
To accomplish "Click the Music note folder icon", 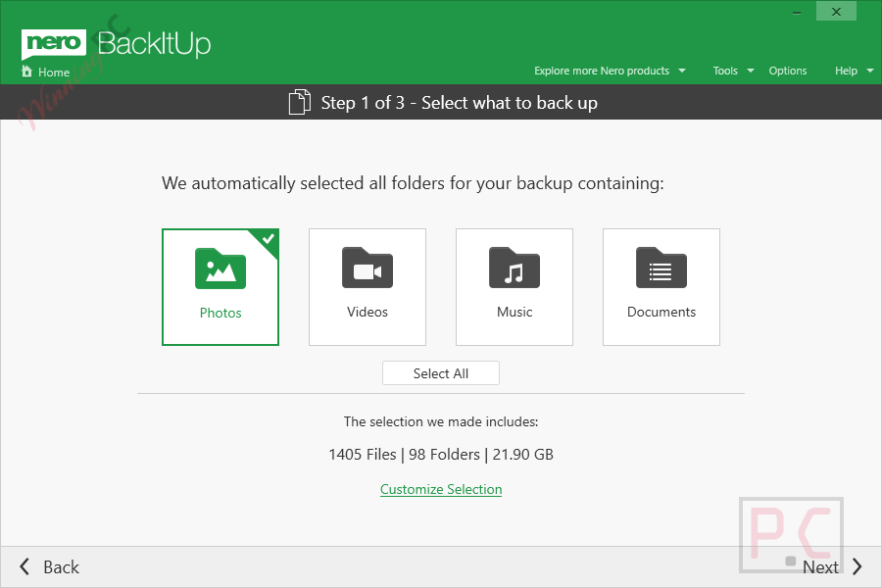I will (x=514, y=268).
